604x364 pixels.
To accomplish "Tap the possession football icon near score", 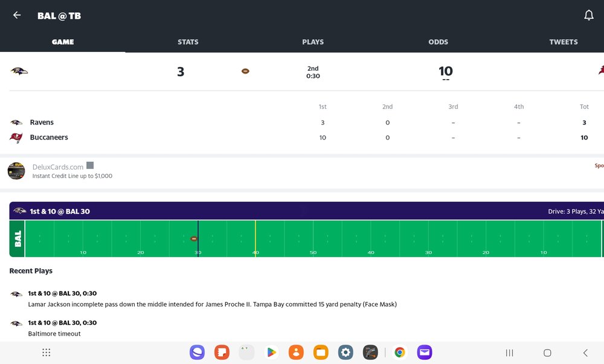I will (245, 71).
